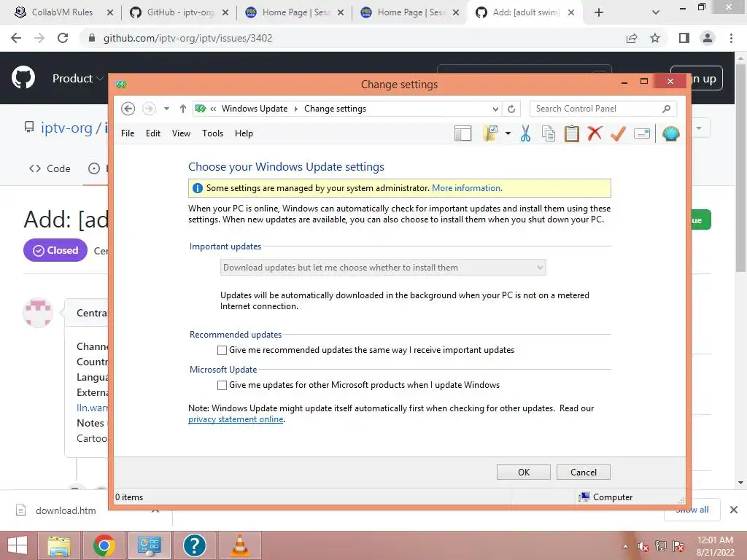This screenshot has width=747, height=560.
Task: Click Chrome back navigation arrow
Action: click(16, 38)
